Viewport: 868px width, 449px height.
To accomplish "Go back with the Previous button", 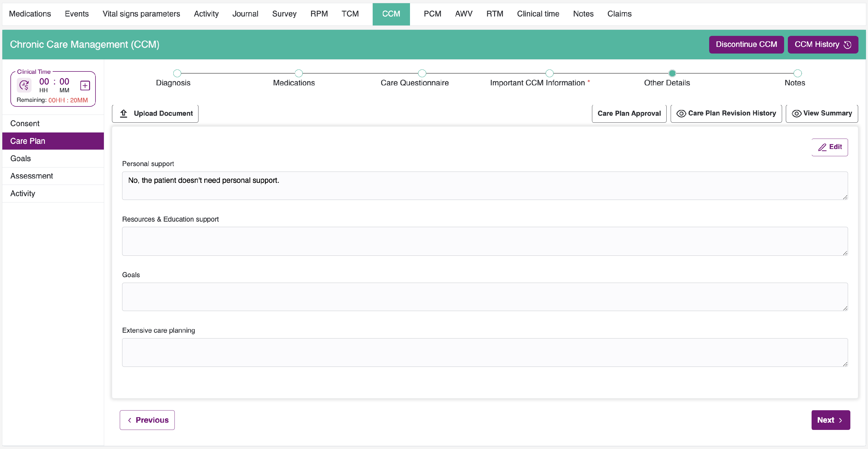I will click(x=147, y=420).
